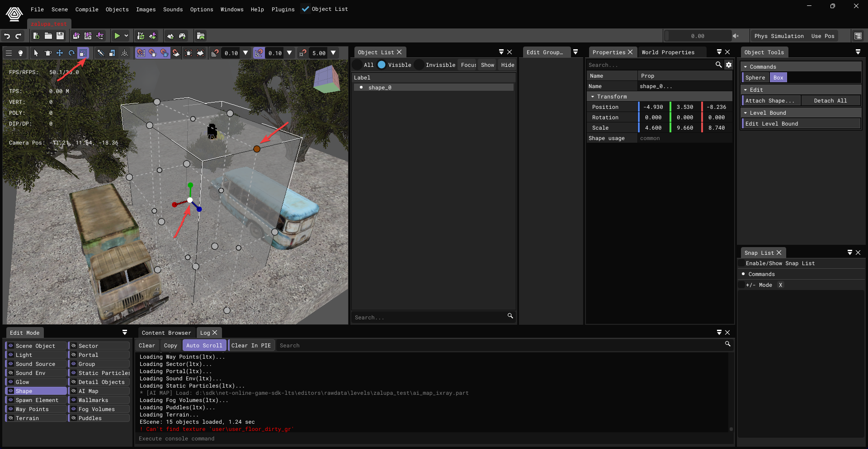Open the Properties panel settings gear
Viewport: 868px width, 449px height.
(x=729, y=65)
